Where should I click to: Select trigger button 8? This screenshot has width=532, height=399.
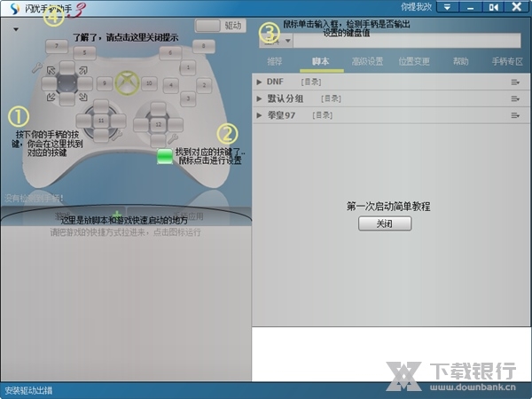pyautogui.click(x=204, y=46)
